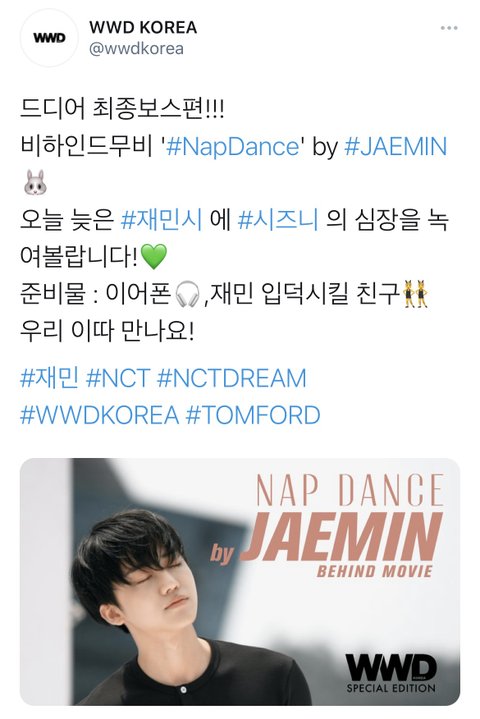
Task: Select the bunny-ears dancers emoji
Action: point(416,293)
